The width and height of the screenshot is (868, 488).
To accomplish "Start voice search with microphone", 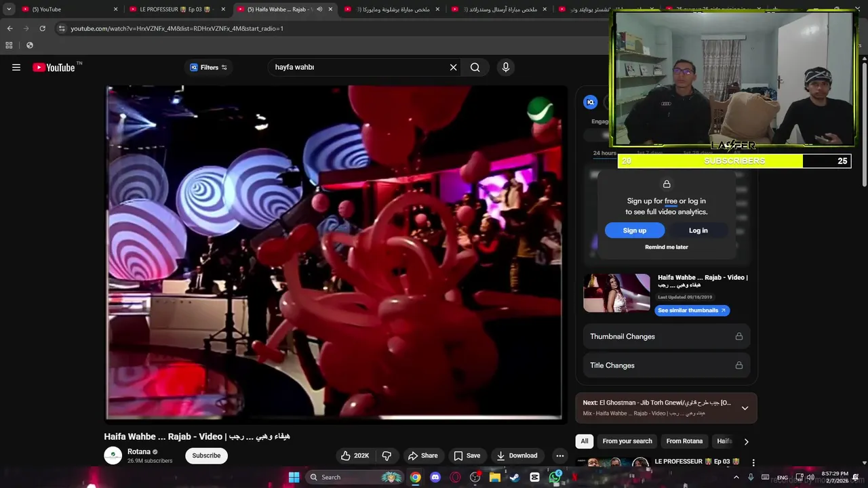I will click(x=505, y=67).
